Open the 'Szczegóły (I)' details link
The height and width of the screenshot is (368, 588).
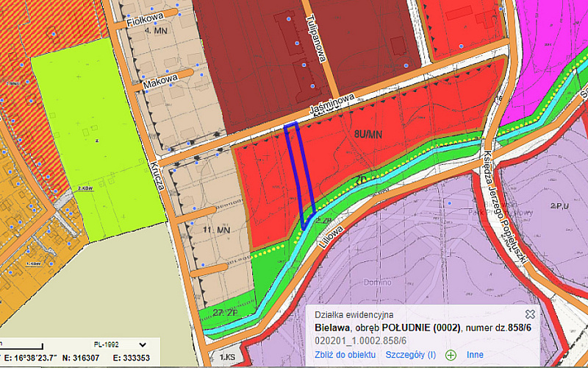(410, 355)
